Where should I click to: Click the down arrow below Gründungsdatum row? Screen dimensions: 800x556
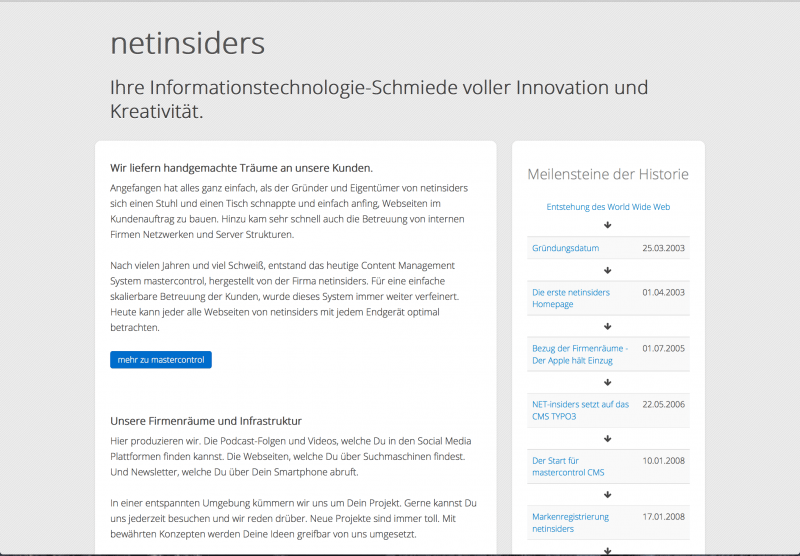[x=608, y=270]
